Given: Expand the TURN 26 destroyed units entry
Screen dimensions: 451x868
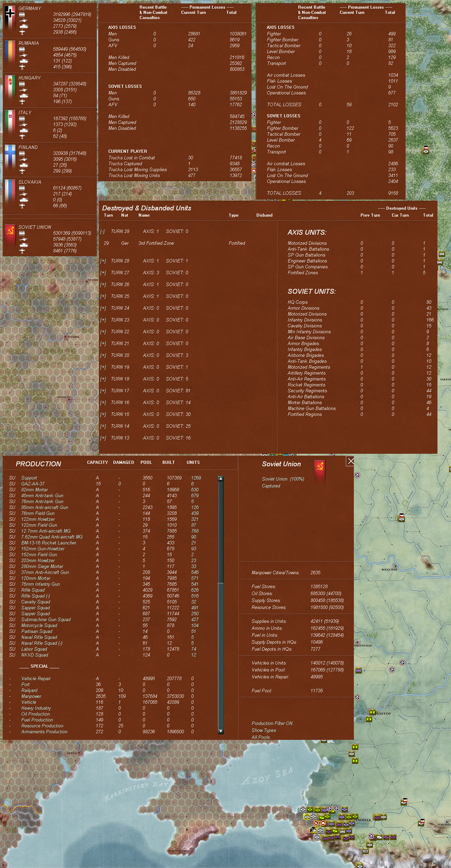Looking at the screenshot, I should pos(103,285).
